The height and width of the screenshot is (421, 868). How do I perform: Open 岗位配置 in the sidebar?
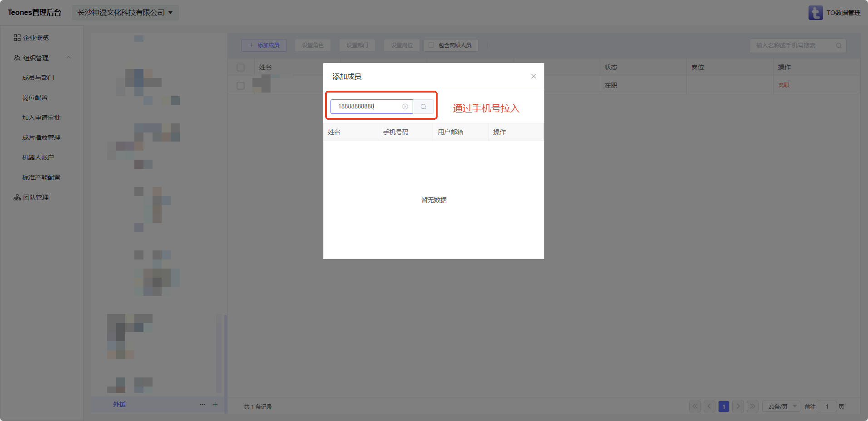[x=35, y=98]
